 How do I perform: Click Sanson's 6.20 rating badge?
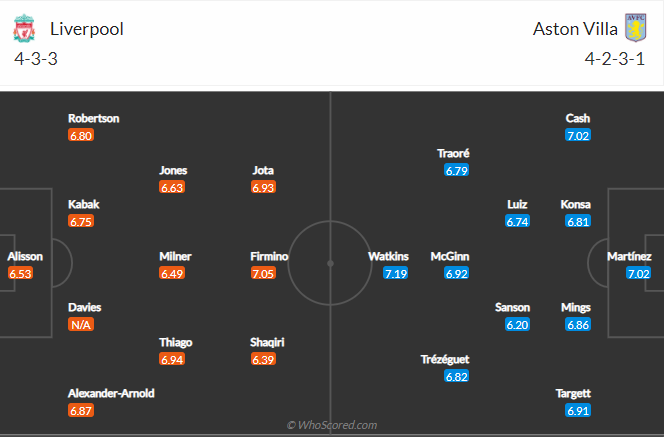coord(517,325)
